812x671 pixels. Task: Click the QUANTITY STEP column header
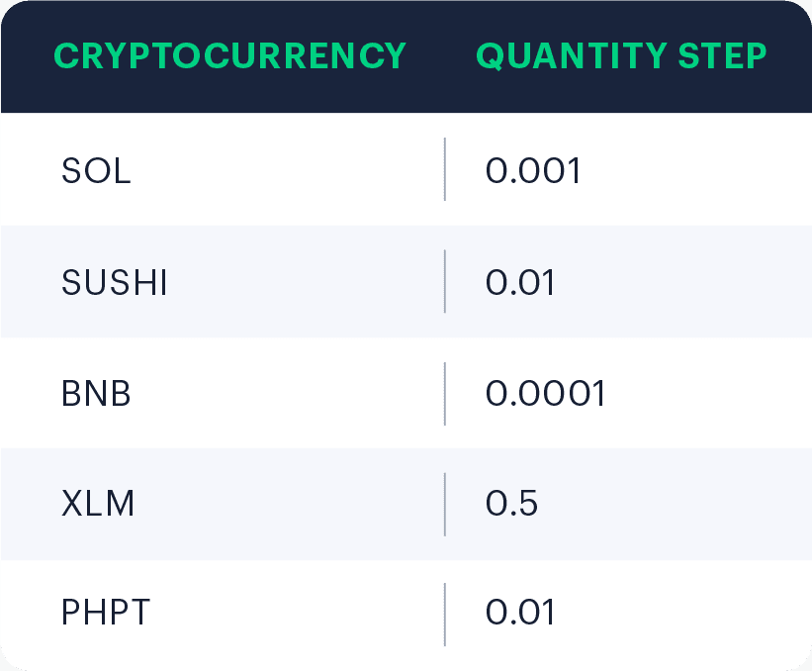point(621,55)
